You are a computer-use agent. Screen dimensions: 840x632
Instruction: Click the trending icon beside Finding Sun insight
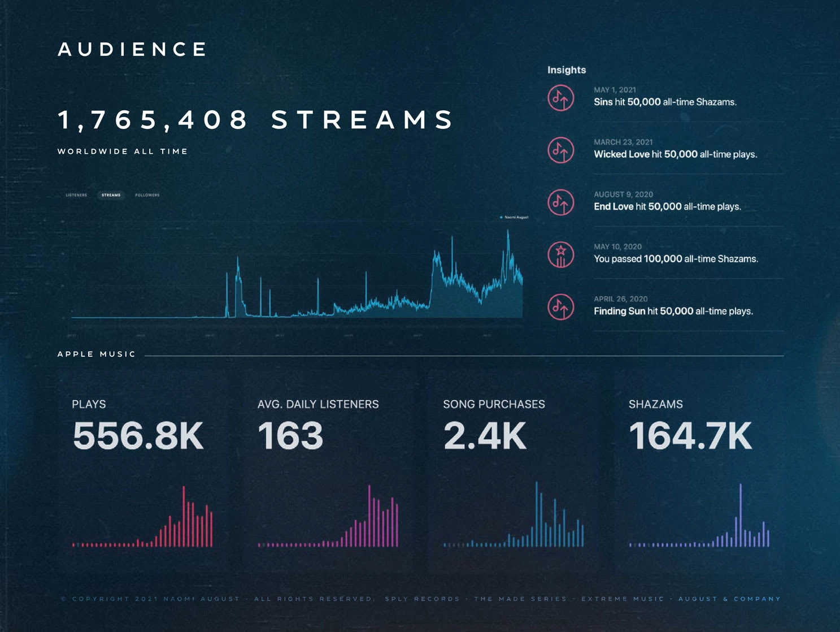click(560, 307)
